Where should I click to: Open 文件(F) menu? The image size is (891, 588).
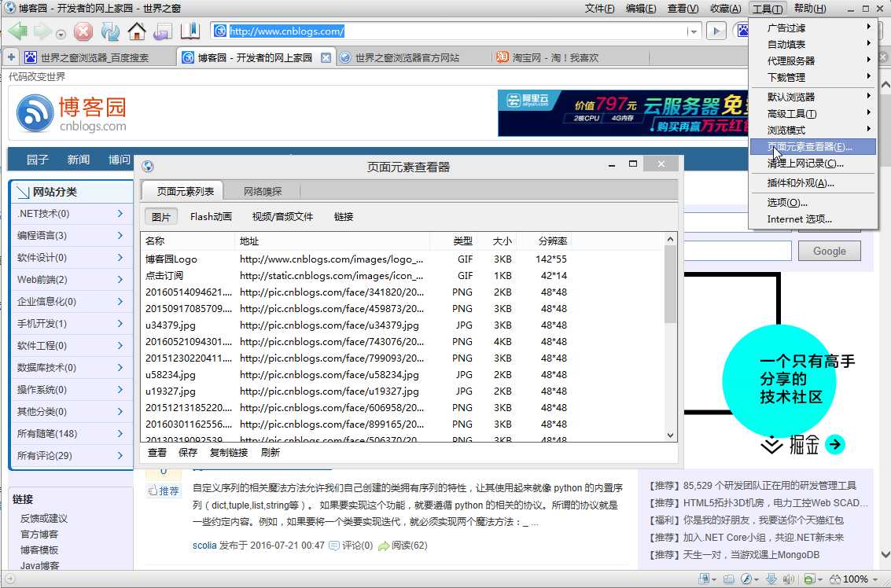(x=599, y=9)
